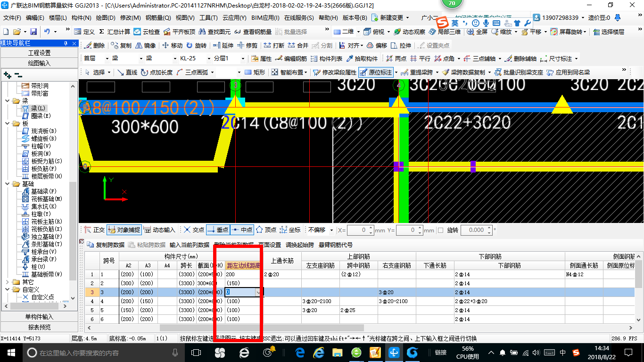The height and width of the screenshot is (362, 644).
Task: Click the Undo arrow icon
Action: pyautogui.click(x=47, y=32)
